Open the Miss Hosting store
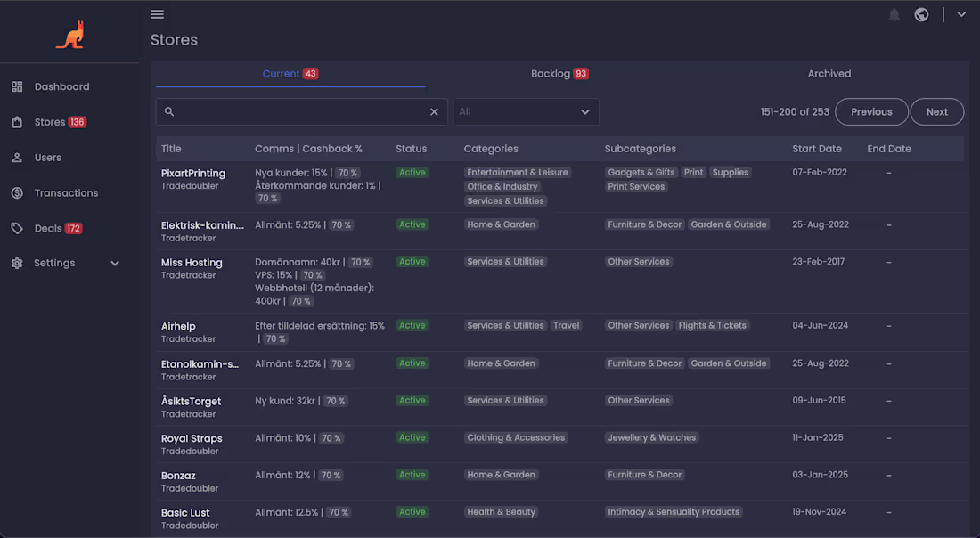 [x=192, y=263]
